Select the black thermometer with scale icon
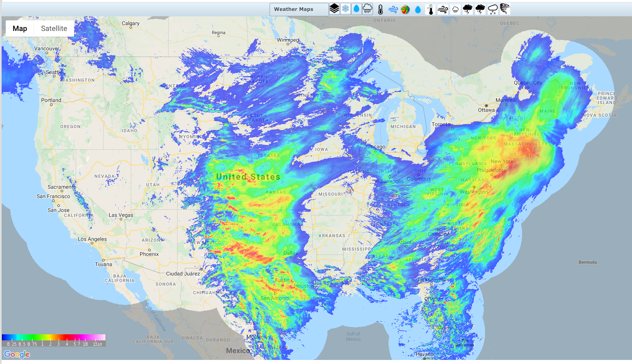This screenshot has width=632, height=364. click(430, 10)
